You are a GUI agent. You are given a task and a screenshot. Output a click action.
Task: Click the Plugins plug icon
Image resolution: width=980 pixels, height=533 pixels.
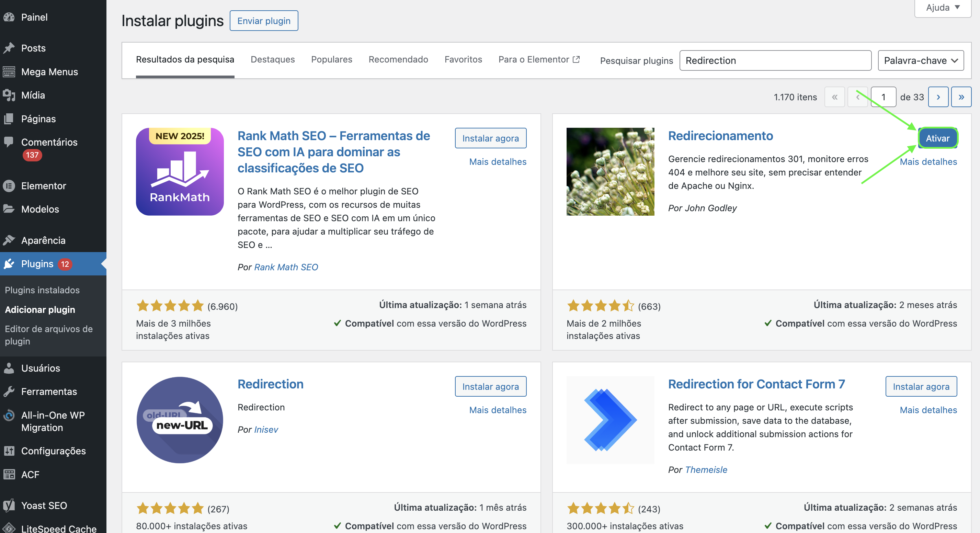[x=9, y=264]
